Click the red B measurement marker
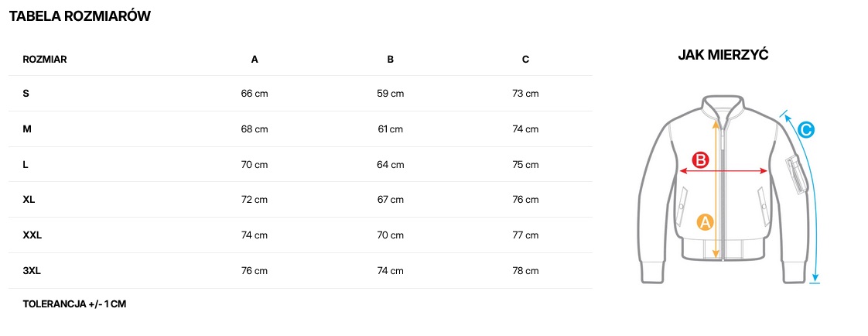 pos(700,160)
